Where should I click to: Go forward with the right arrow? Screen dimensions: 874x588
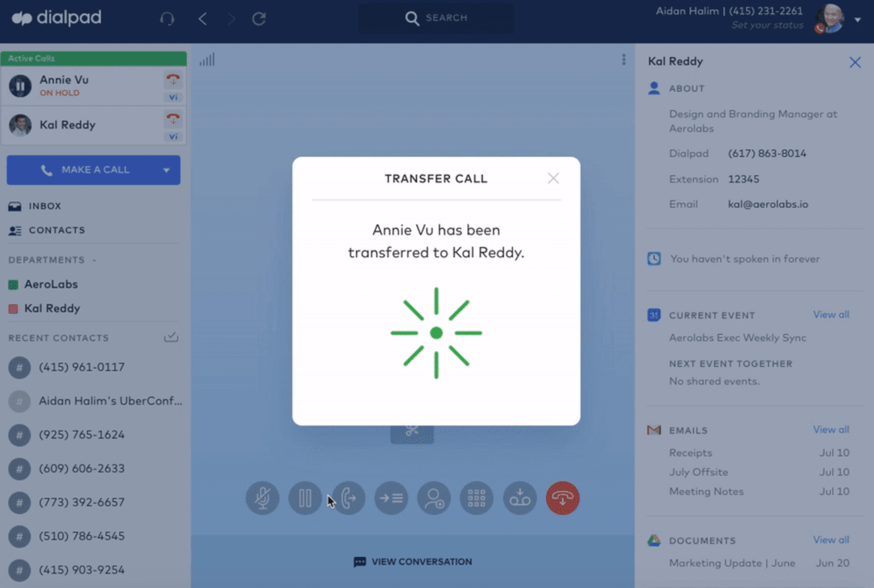[231, 19]
